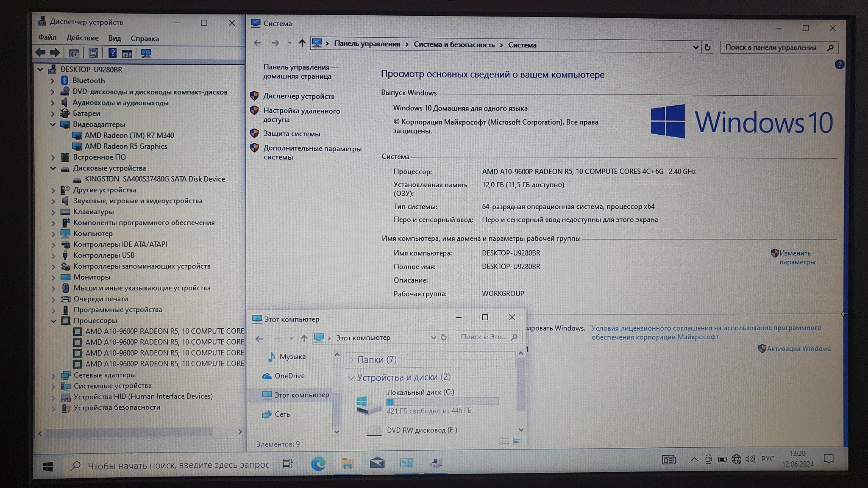Expand the Папки (7) group
This screenshot has height=488, width=868.
(x=351, y=360)
